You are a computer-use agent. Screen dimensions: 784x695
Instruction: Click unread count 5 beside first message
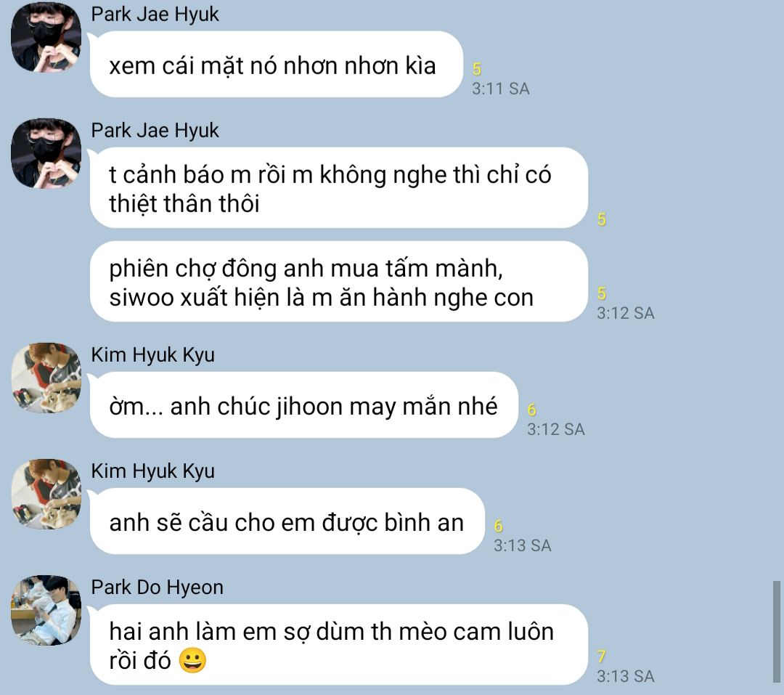point(476,69)
